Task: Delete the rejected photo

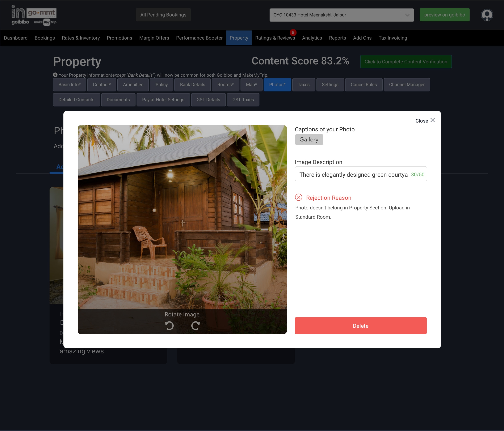Action: (x=361, y=326)
